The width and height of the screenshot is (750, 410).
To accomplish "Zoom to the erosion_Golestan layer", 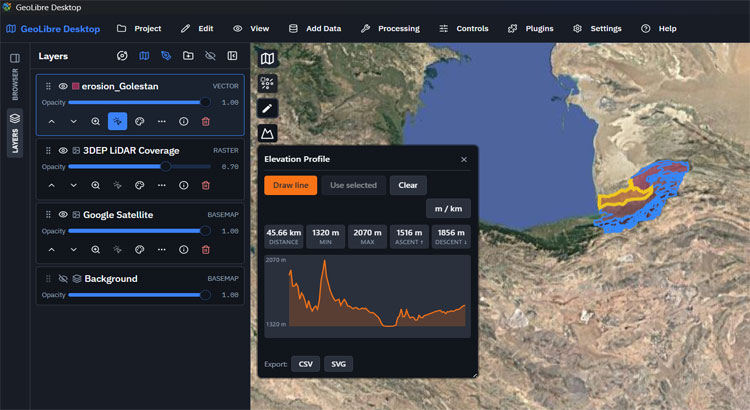I will coord(96,122).
